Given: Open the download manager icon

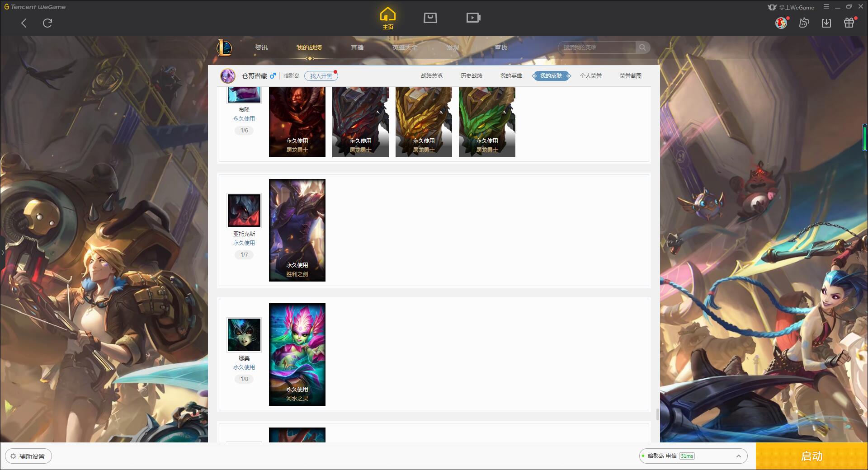Looking at the screenshot, I should (826, 23).
